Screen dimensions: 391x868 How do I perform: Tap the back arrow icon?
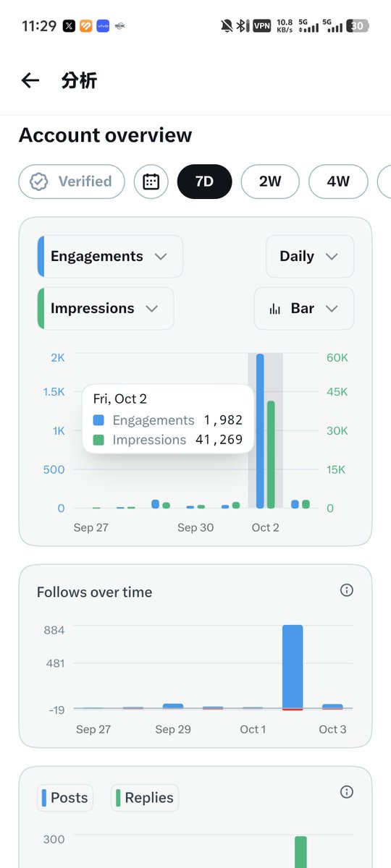[x=30, y=80]
